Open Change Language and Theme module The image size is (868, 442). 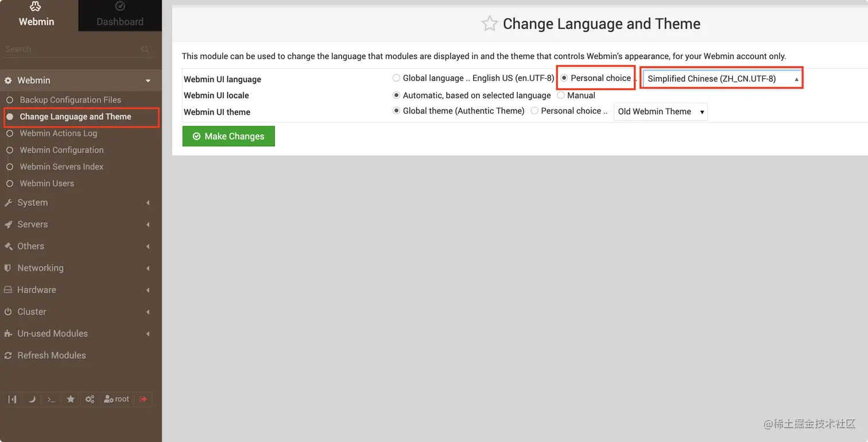pos(75,117)
